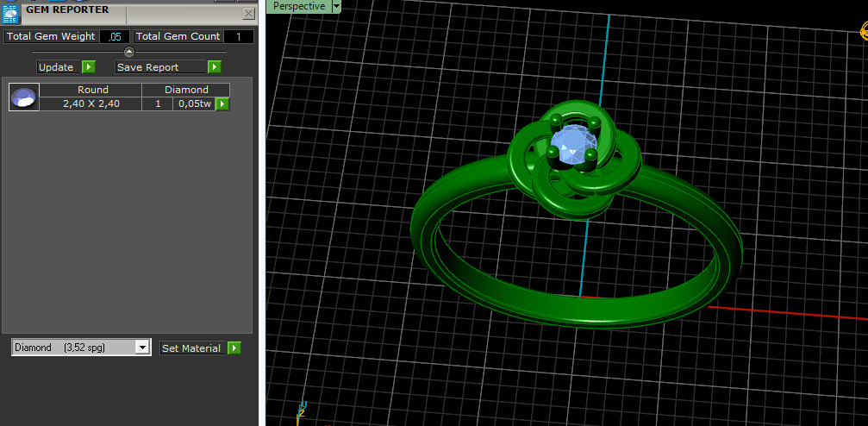Click the Round column header
This screenshot has height=426, width=868.
click(91, 90)
